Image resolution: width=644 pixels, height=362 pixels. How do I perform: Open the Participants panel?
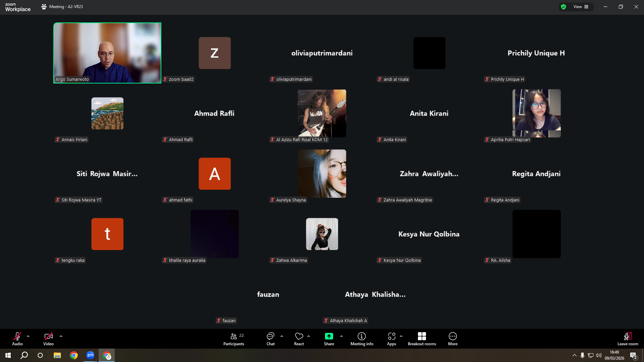(234, 339)
